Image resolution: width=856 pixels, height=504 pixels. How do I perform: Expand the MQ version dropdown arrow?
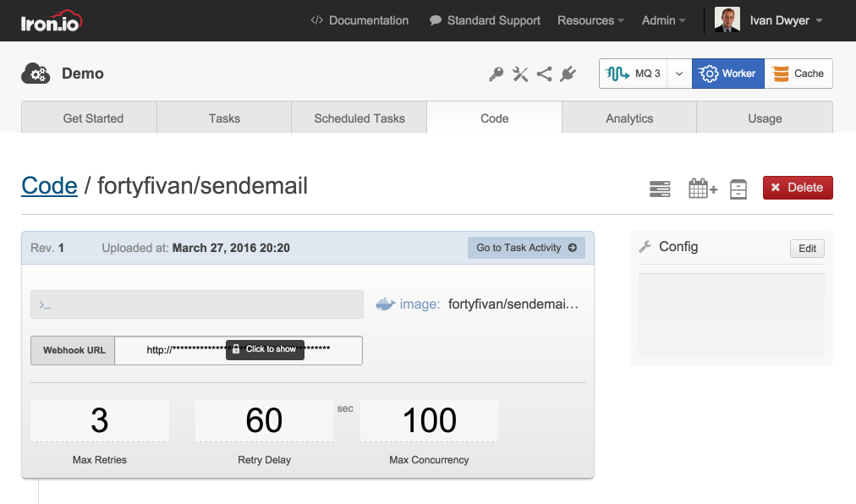(x=679, y=74)
